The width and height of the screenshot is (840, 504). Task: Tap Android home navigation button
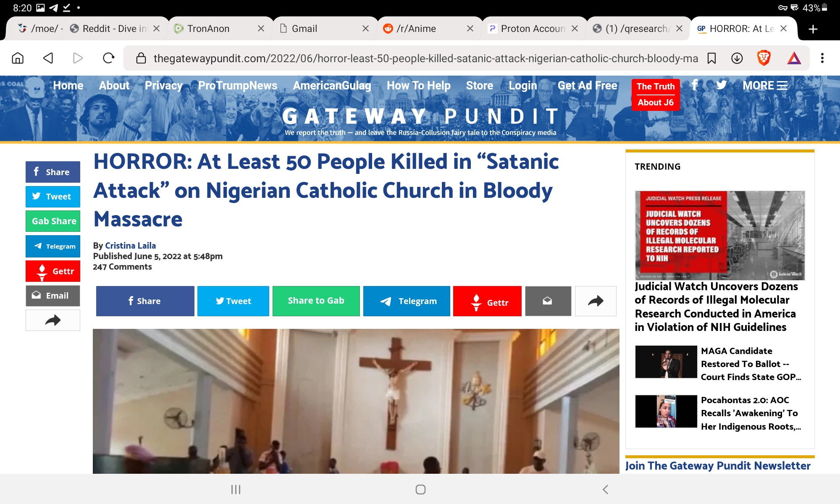click(x=420, y=489)
